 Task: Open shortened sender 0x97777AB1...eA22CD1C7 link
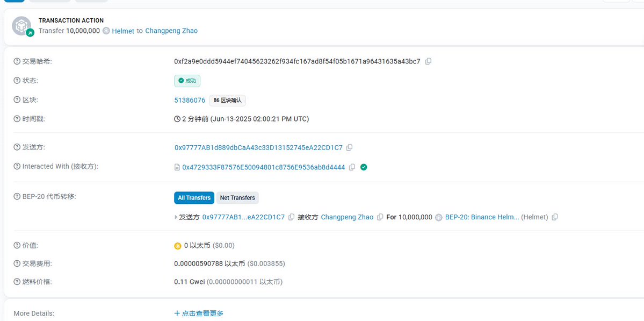[x=243, y=217]
